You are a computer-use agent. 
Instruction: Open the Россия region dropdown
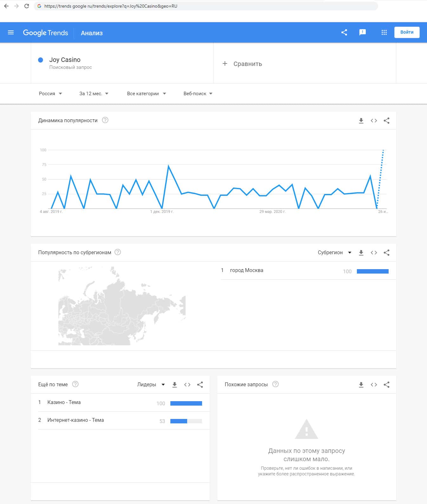point(50,94)
